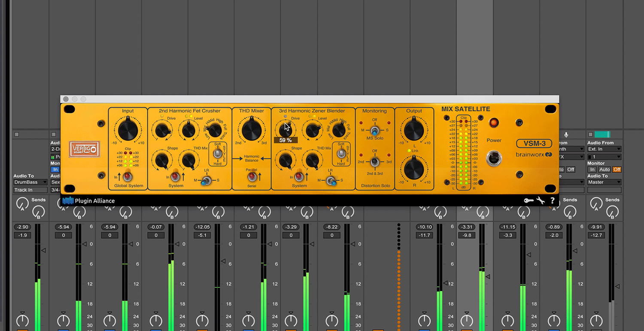Toggle the Global System In switch
The height and width of the screenshot is (331, 644).
(127, 176)
